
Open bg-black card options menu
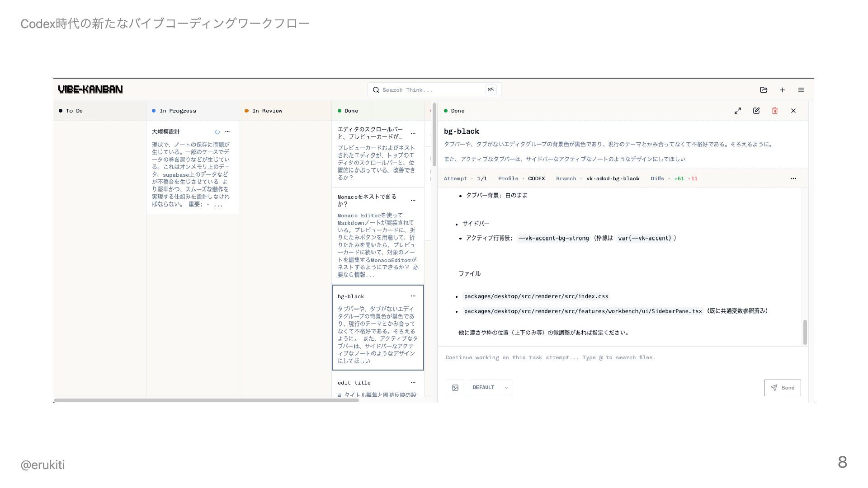(x=413, y=296)
